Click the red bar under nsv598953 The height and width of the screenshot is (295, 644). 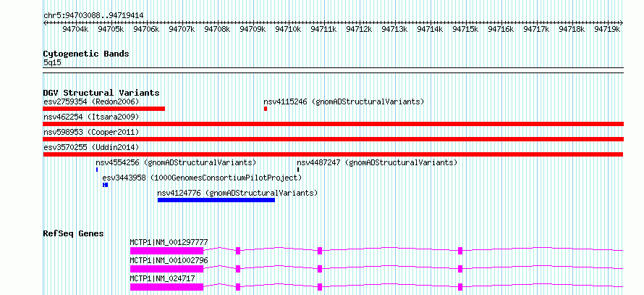pos(333,139)
